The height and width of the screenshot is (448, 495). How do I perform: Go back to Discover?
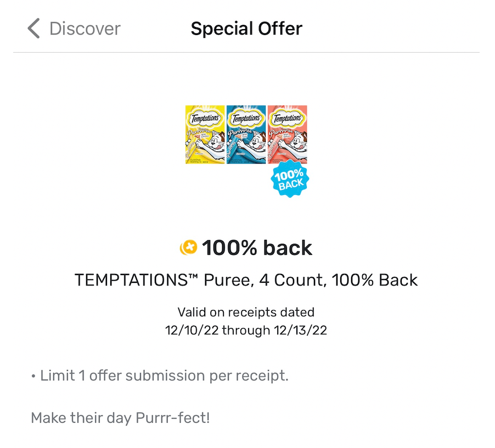click(x=85, y=29)
